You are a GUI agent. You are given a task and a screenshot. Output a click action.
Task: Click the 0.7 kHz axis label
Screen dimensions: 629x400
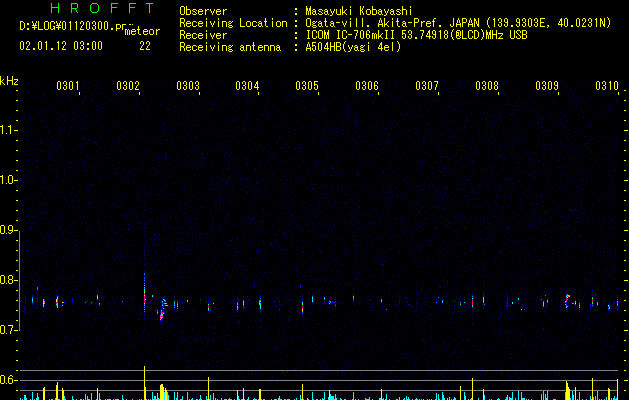pyautogui.click(x=8, y=330)
